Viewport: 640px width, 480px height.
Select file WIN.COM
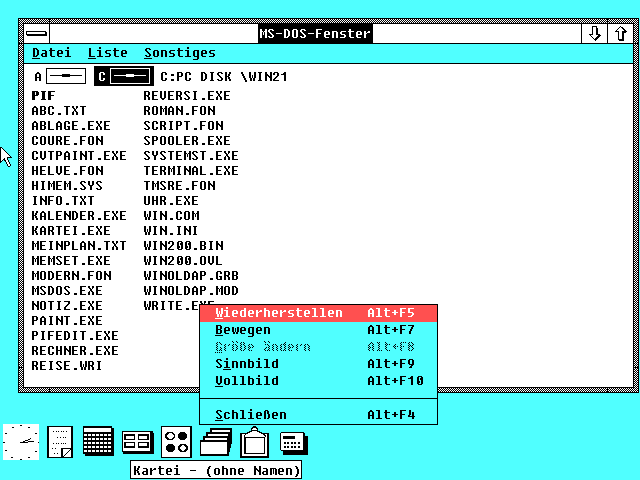coord(171,216)
